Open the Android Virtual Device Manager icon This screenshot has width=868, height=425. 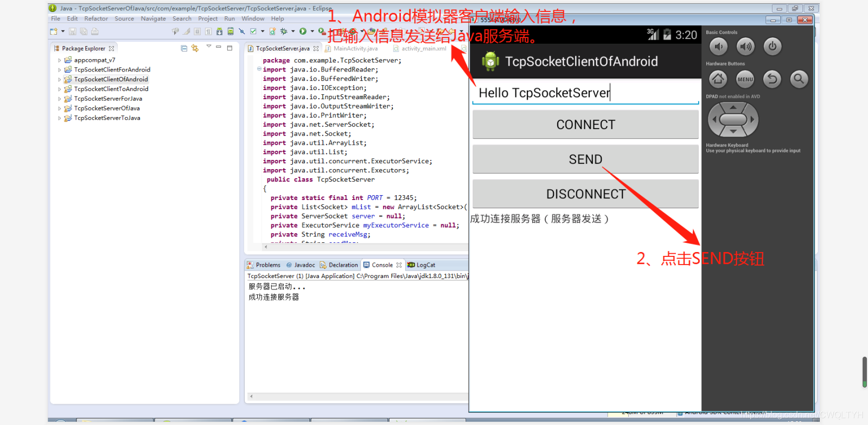point(231,31)
